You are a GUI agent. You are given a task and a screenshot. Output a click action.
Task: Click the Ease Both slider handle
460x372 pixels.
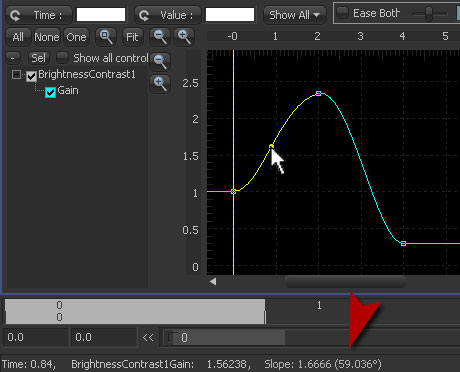(429, 14)
